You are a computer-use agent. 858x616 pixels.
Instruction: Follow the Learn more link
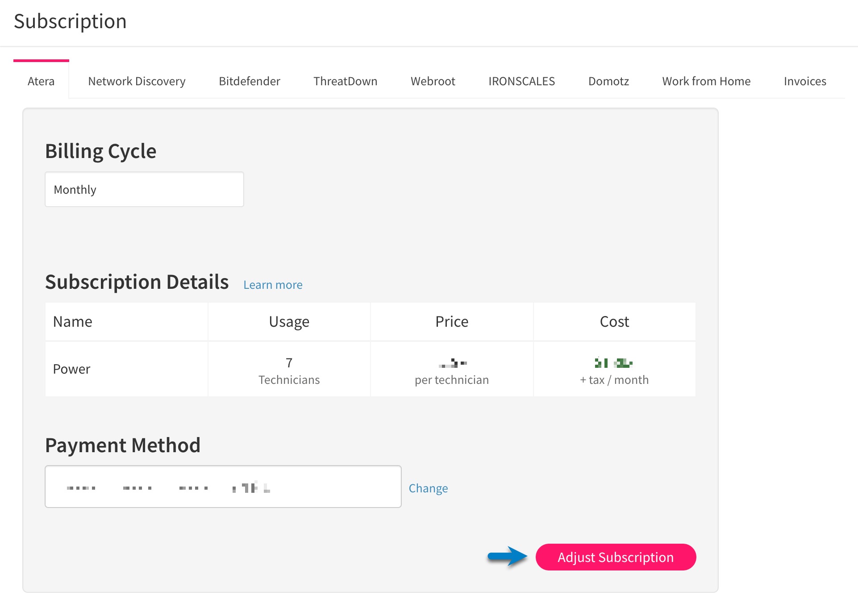(273, 285)
